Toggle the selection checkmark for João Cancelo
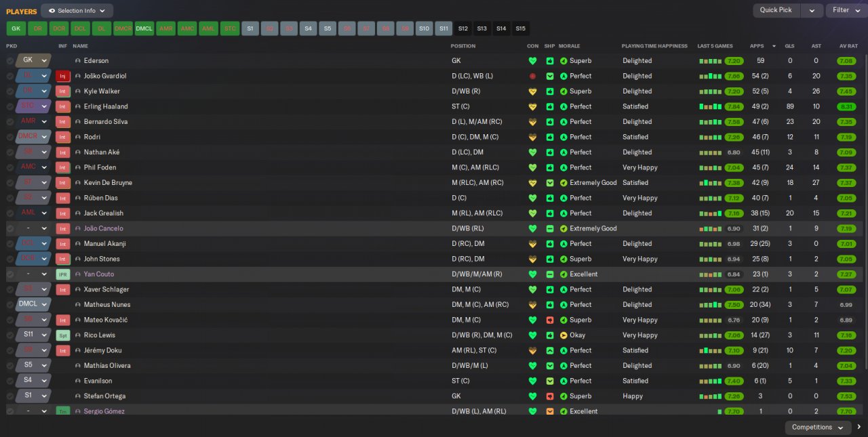 [10, 228]
